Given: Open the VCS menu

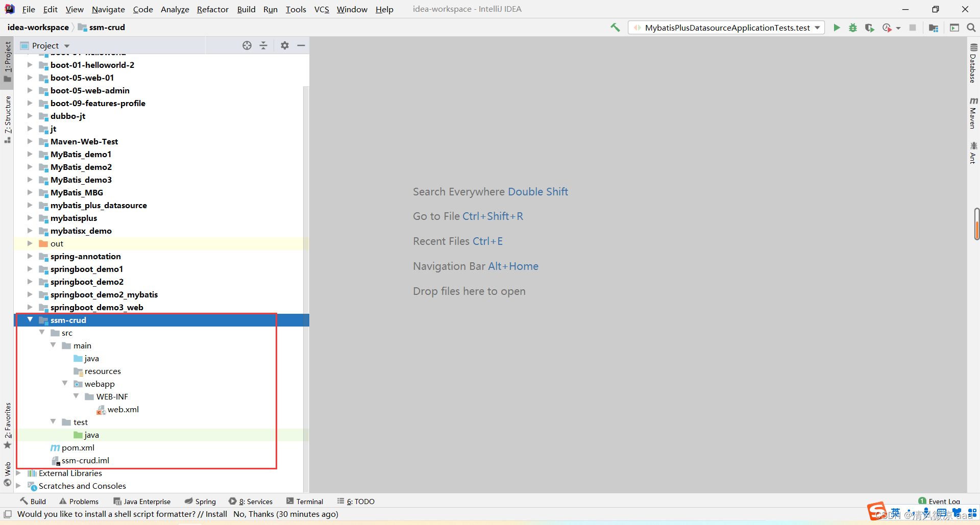Looking at the screenshot, I should [322, 9].
